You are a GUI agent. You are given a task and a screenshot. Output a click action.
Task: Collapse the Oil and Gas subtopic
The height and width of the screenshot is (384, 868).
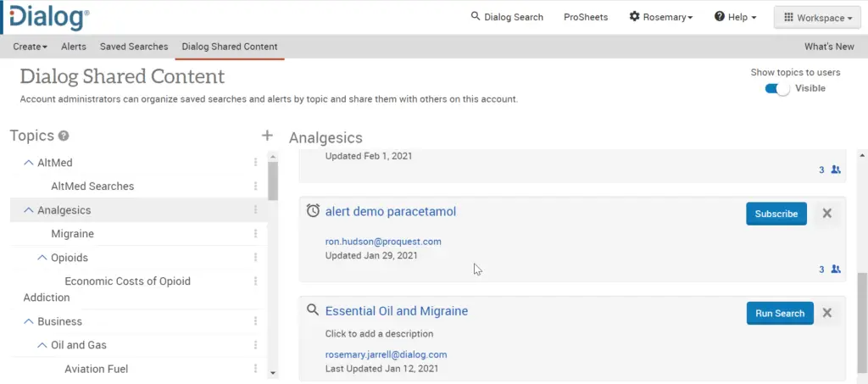[42, 345]
